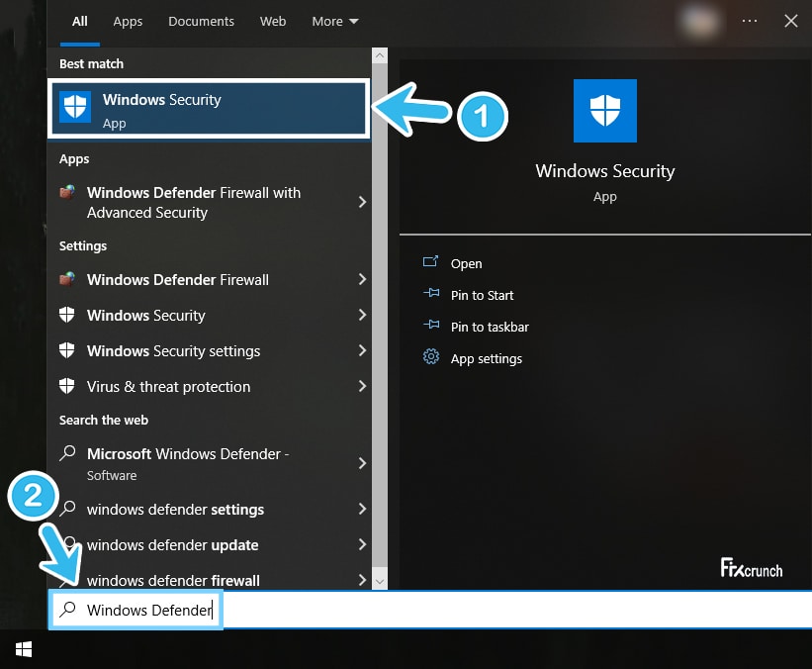Click the blurred user account avatar
Screen dimensions: 812x669
(x=699, y=22)
